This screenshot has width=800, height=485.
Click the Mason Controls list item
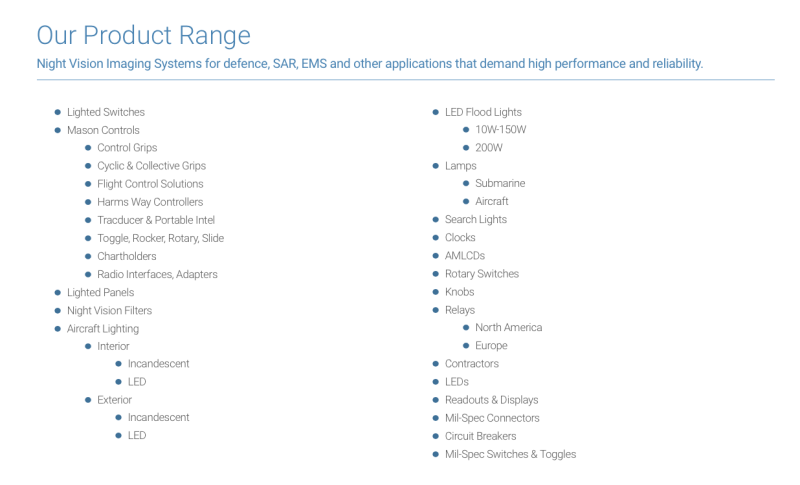click(x=103, y=130)
